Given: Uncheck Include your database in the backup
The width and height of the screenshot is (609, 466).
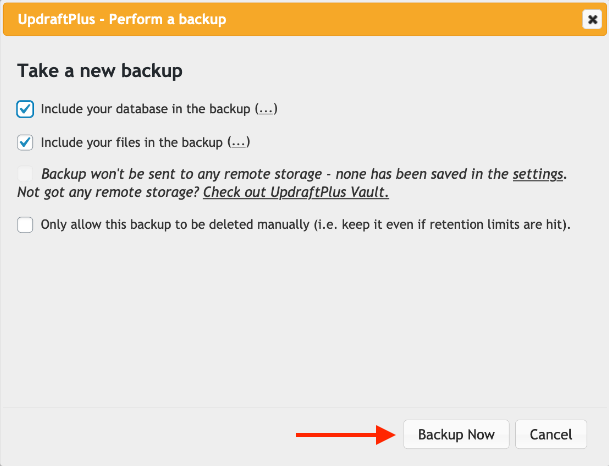Looking at the screenshot, I should pyautogui.click(x=26, y=109).
